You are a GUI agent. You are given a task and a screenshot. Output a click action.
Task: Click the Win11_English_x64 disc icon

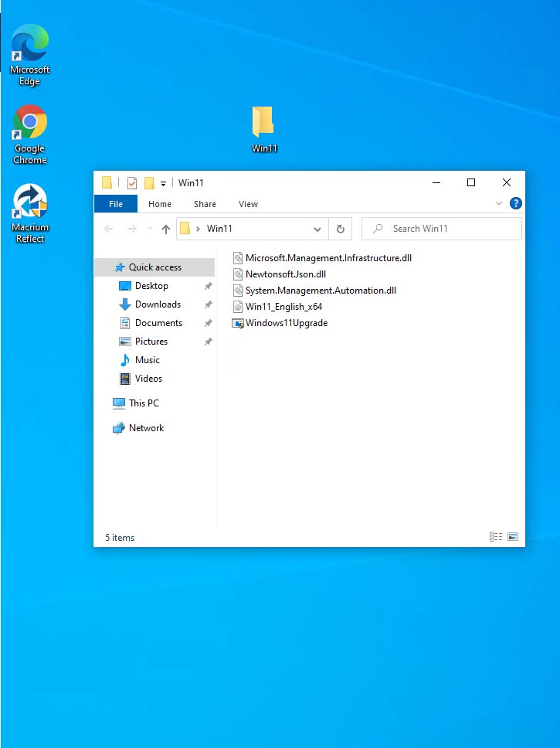[238, 307]
